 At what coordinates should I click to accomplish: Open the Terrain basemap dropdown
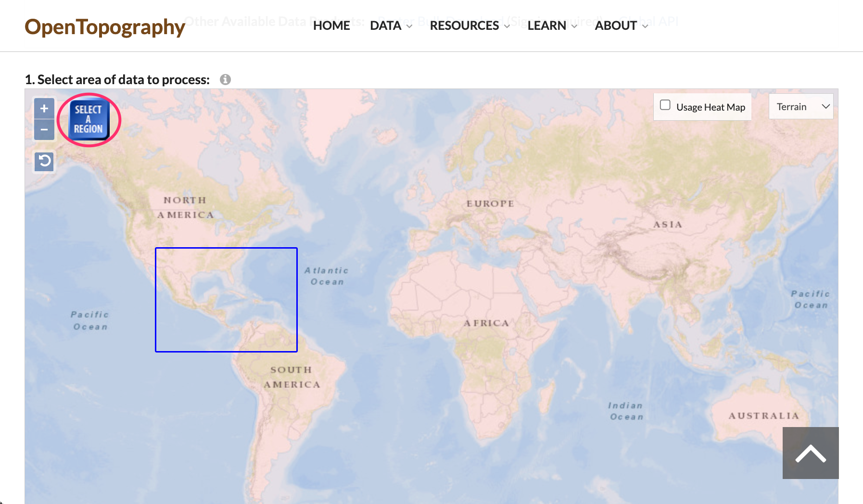coord(801,107)
